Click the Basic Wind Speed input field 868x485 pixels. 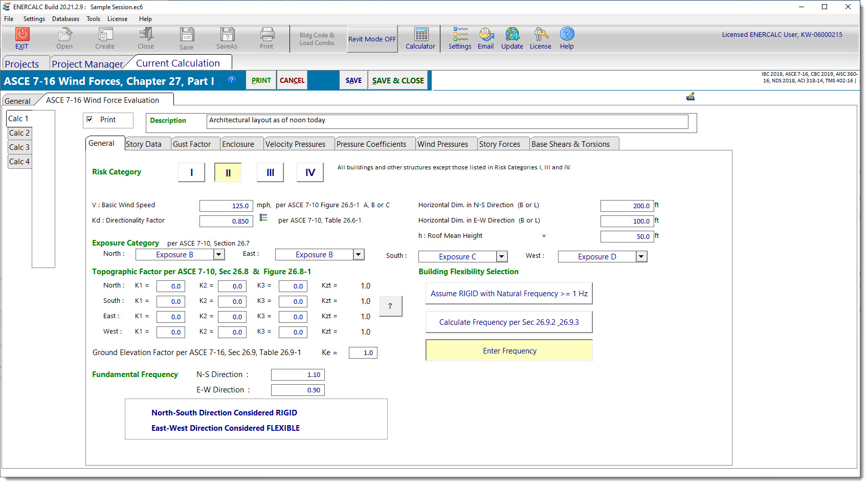tap(226, 206)
